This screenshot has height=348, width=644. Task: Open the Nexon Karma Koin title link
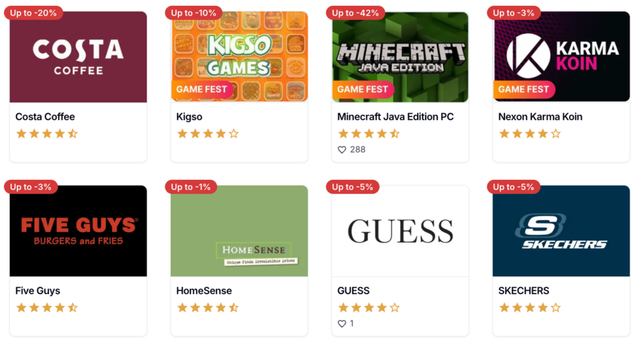point(540,117)
